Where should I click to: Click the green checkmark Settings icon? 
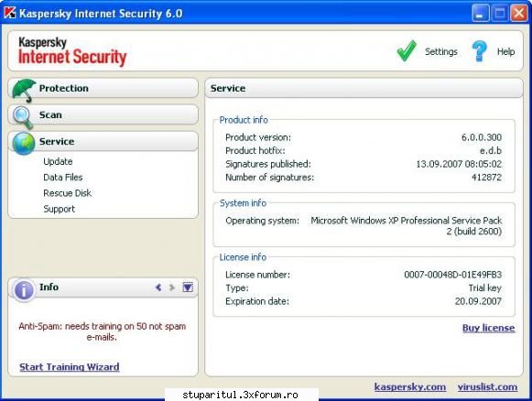[407, 51]
